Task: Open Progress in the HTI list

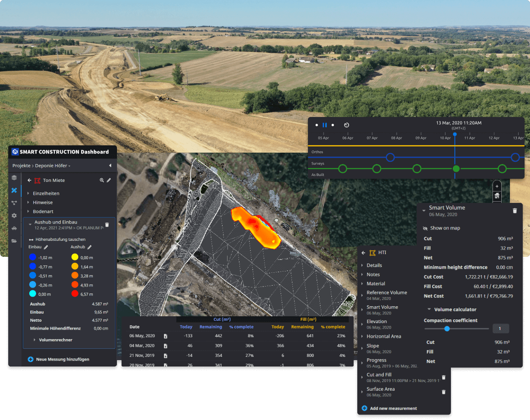Action: (x=392, y=363)
